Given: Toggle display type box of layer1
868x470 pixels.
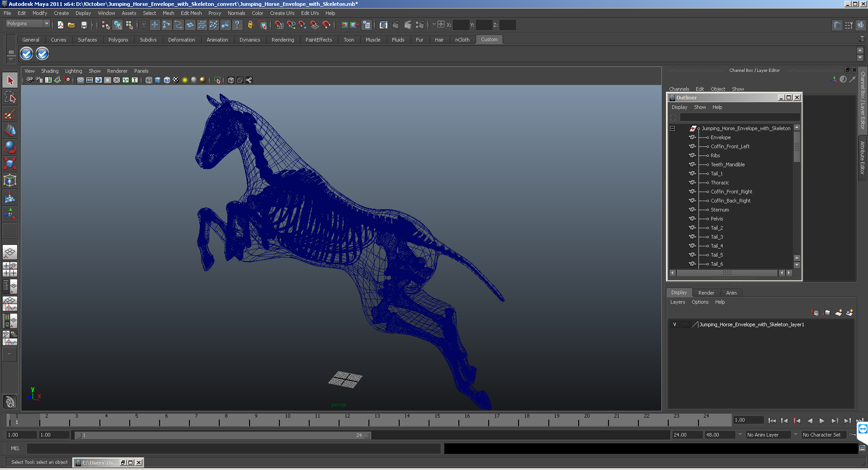Looking at the screenshot, I should coord(685,324).
